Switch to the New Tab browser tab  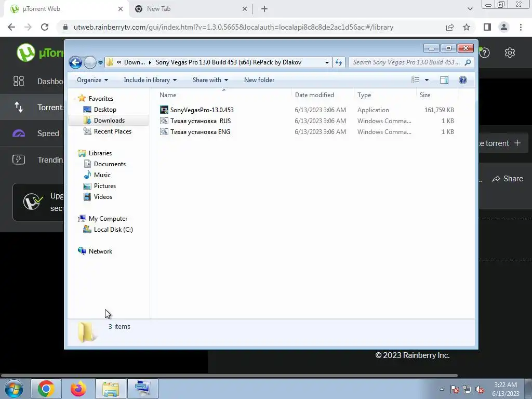tap(190, 9)
